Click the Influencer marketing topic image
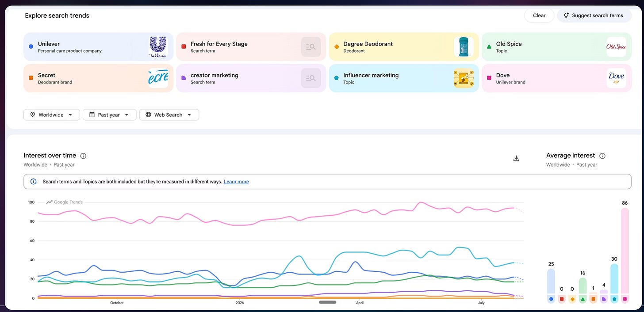The height and width of the screenshot is (312, 644). 464,78
